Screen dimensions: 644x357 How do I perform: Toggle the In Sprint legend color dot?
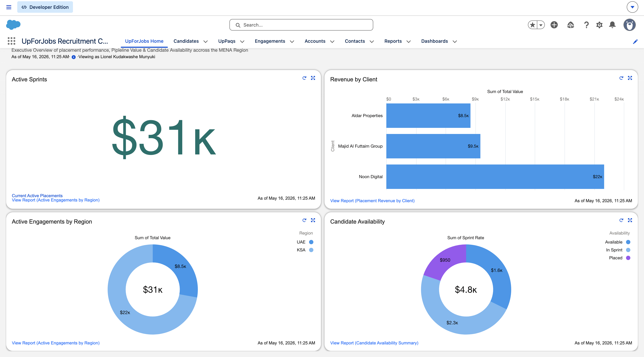pyautogui.click(x=628, y=250)
